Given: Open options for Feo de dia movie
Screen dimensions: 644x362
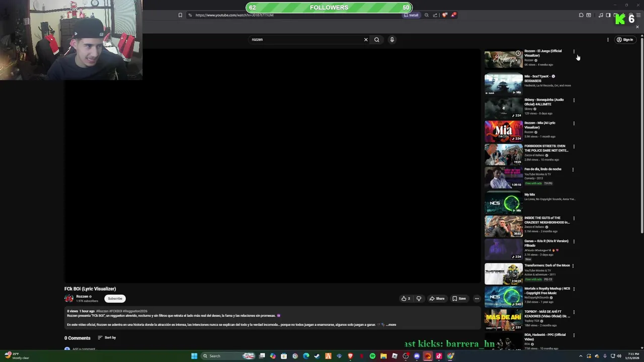Looking at the screenshot, I should click(x=574, y=169).
